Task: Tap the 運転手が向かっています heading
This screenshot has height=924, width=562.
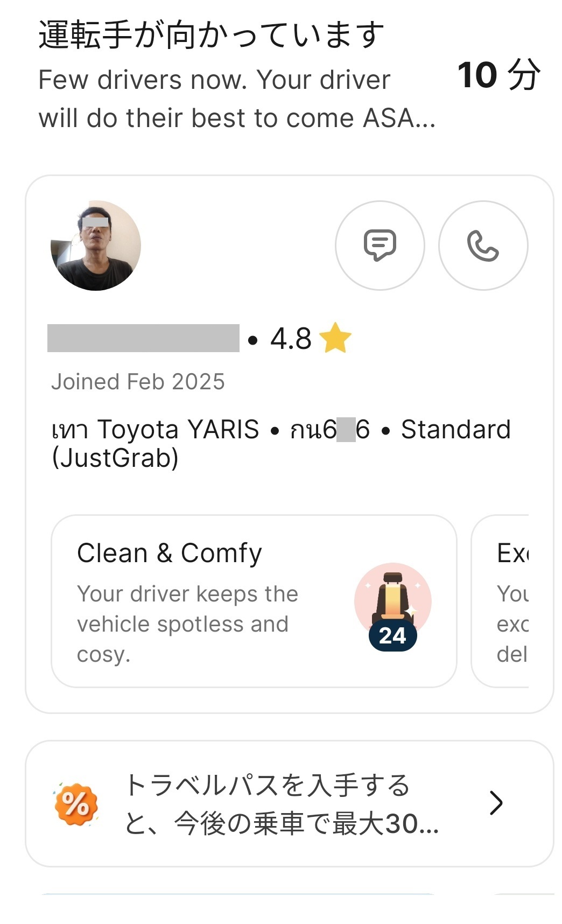Action: 211,35
